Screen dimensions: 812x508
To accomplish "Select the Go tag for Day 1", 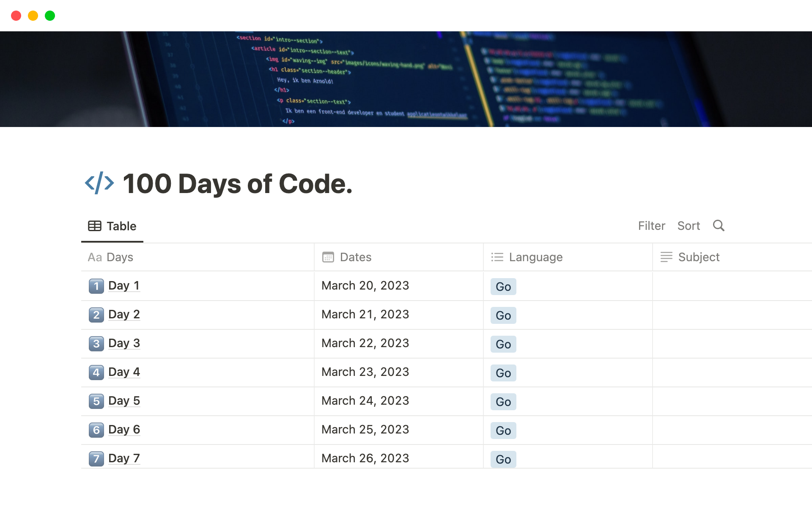I will (x=503, y=286).
